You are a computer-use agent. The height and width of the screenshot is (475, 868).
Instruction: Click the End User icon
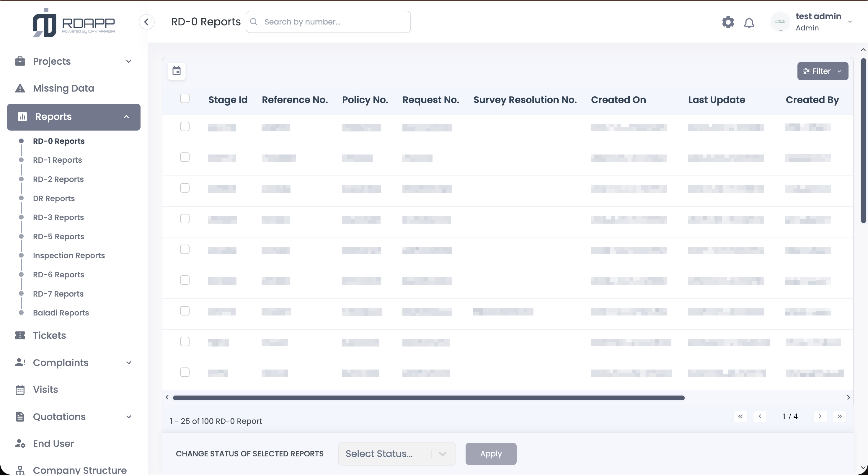20,444
